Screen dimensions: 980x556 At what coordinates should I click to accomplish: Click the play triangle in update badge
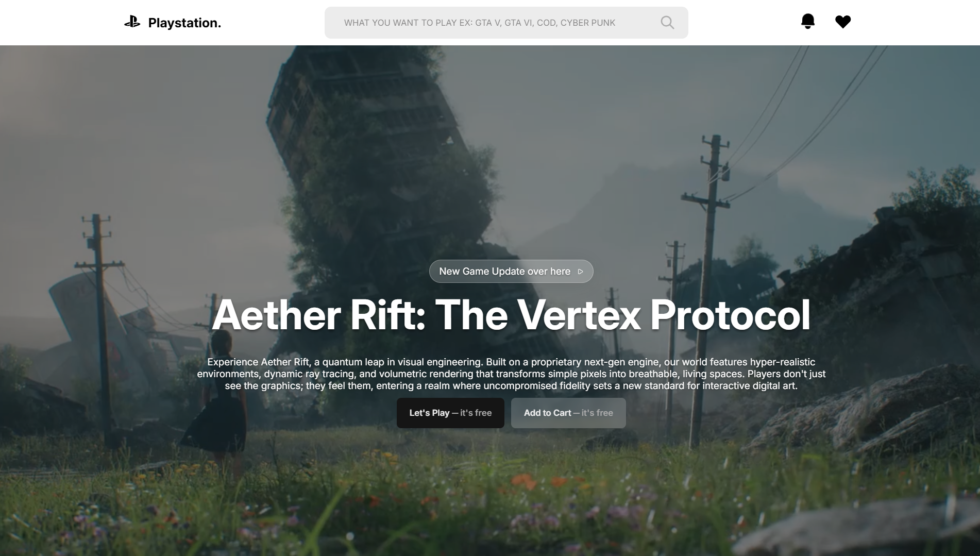pos(580,272)
